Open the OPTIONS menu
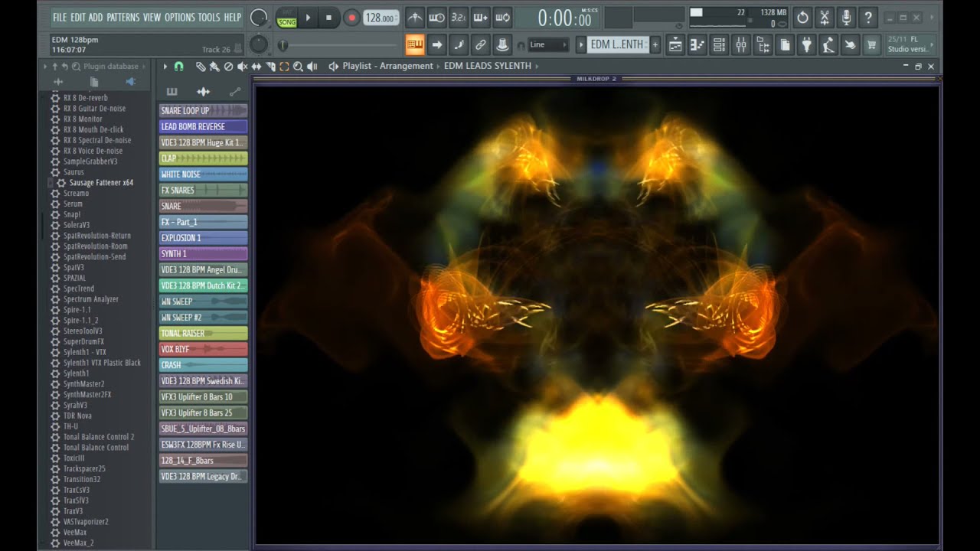 click(x=180, y=18)
